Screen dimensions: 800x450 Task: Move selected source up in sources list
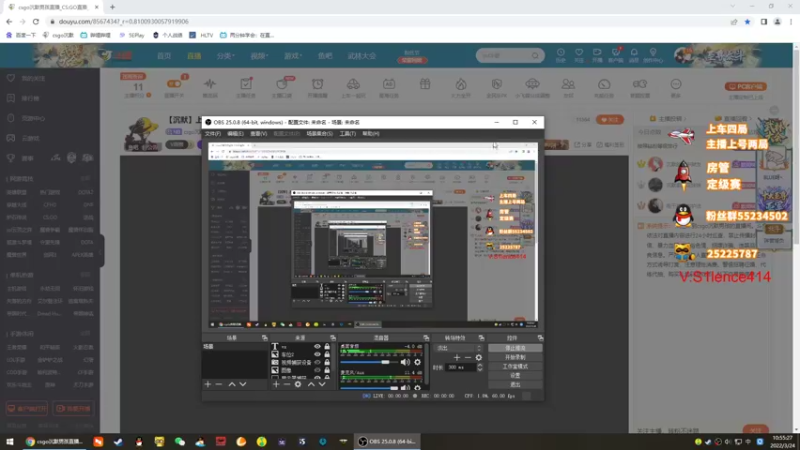click(x=311, y=384)
